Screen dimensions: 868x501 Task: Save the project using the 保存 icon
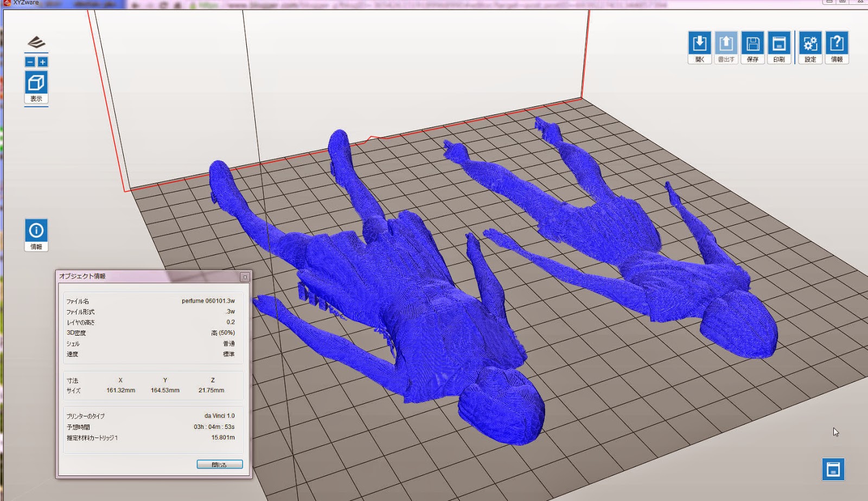[x=752, y=47]
